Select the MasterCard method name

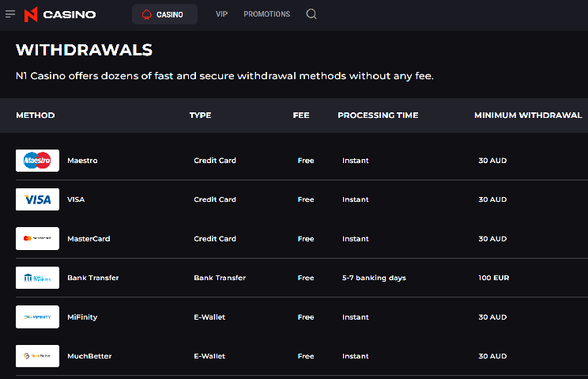click(89, 239)
